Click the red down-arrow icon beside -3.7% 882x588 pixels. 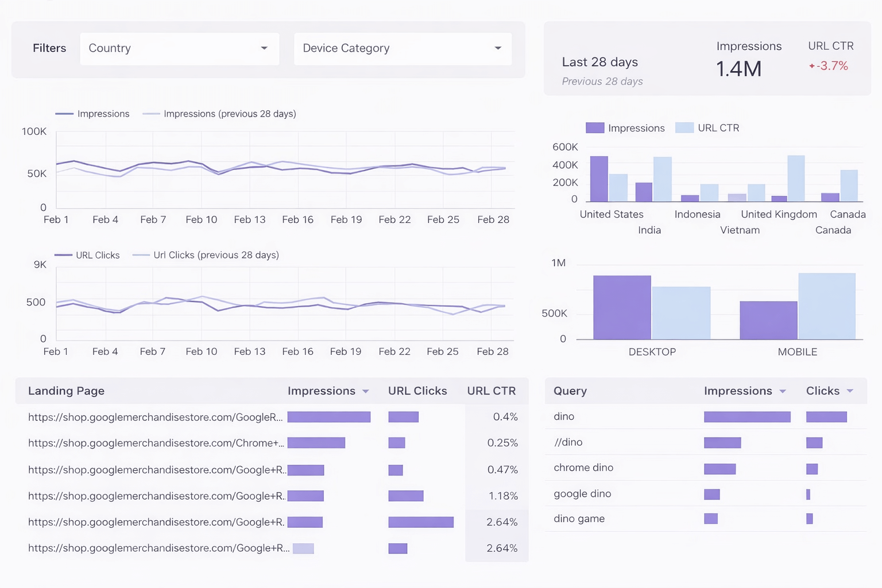pyautogui.click(x=812, y=66)
